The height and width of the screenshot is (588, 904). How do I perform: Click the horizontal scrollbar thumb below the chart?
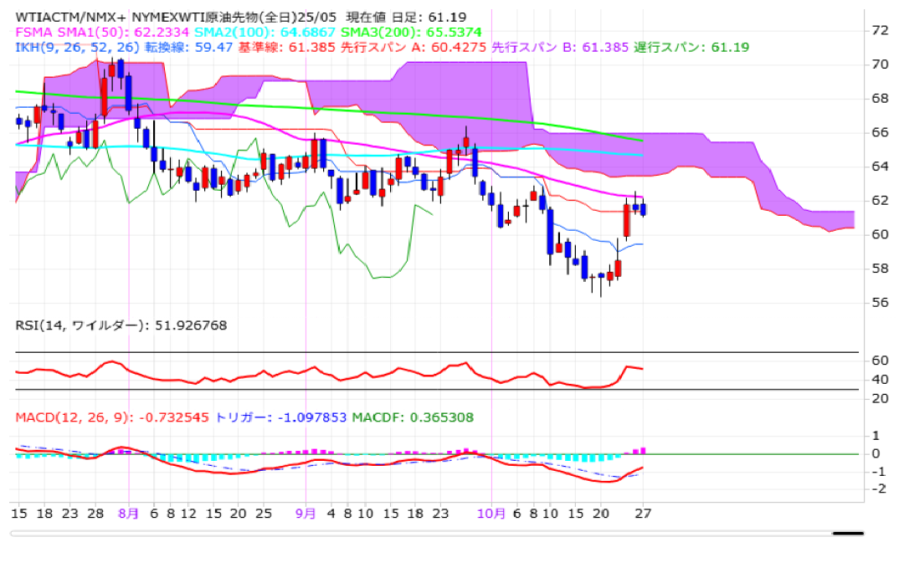tap(848, 532)
